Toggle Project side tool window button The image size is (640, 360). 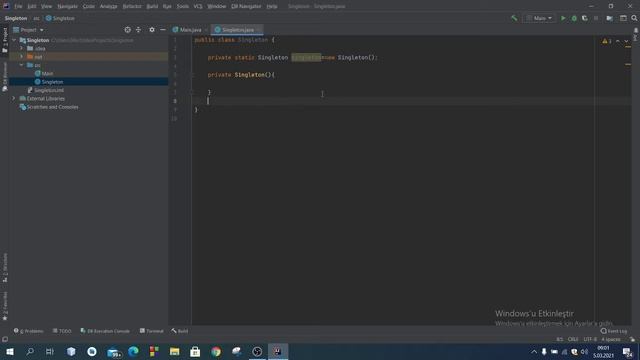(x=5, y=40)
